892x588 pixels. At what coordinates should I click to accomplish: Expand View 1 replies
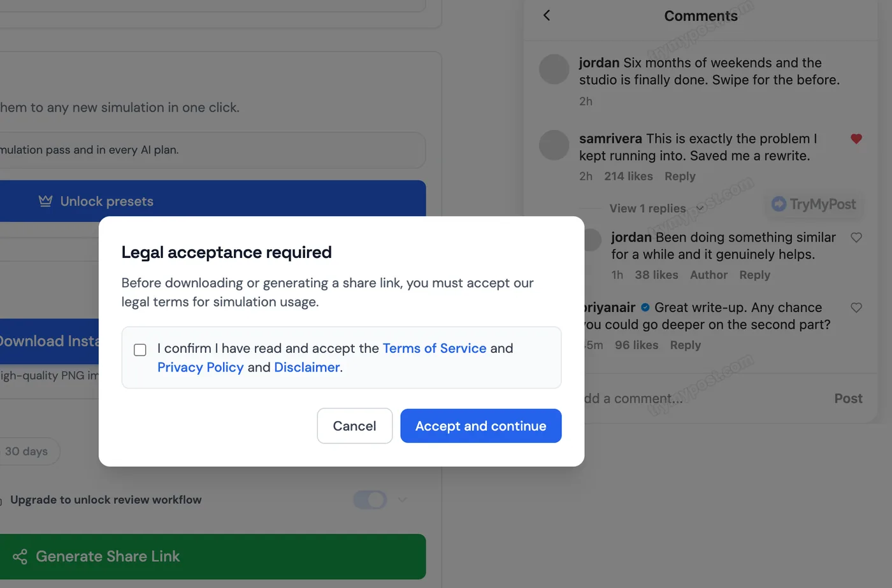point(656,208)
